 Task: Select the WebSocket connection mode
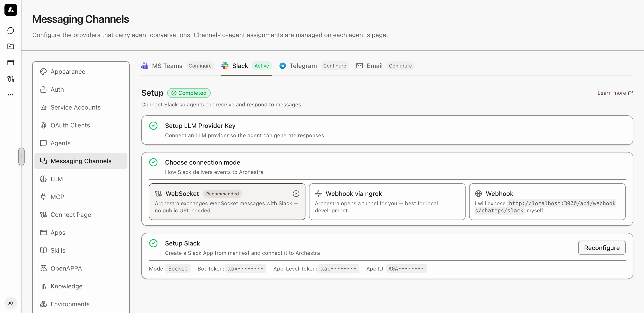pos(227,202)
